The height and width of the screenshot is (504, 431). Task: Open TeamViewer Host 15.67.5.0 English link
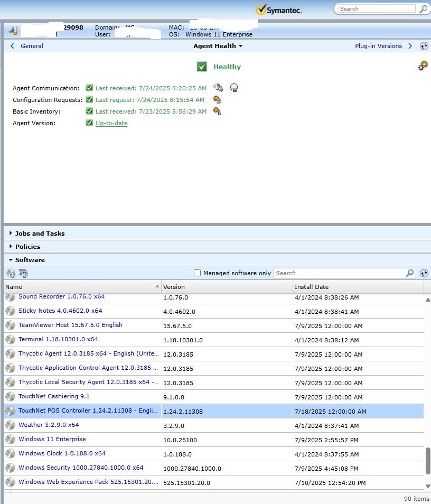[70, 325]
